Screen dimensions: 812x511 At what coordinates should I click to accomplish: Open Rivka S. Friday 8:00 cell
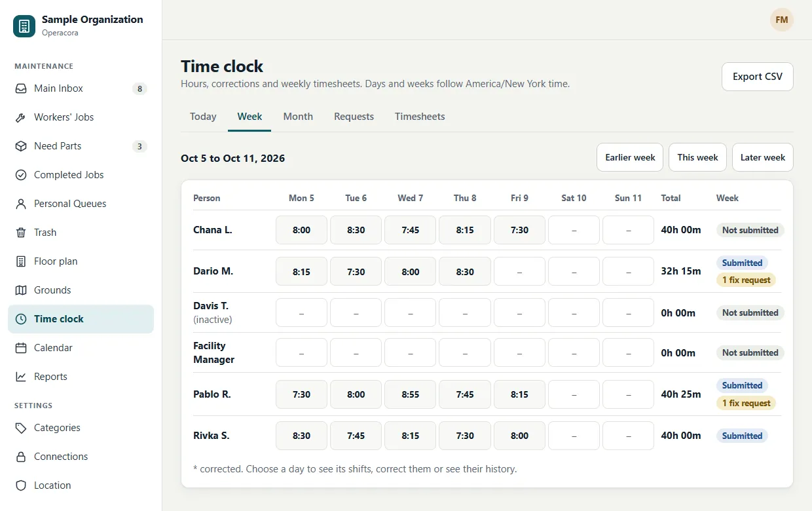[x=519, y=436]
